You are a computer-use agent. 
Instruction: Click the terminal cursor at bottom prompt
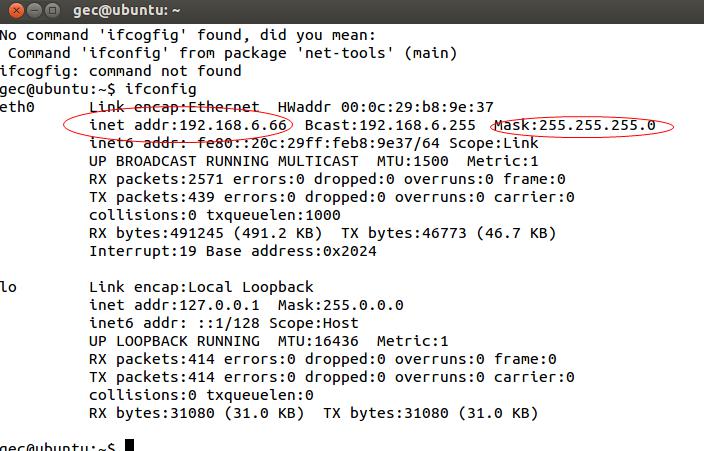coord(129,445)
